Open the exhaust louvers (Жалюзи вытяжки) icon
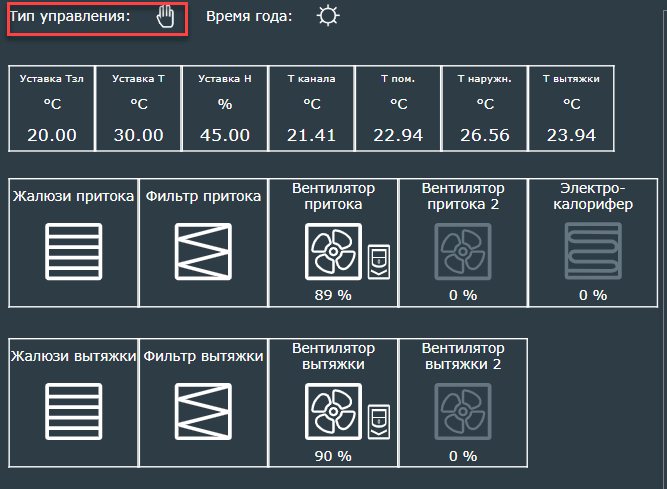The width and height of the screenshot is (667, 489). 73,412
